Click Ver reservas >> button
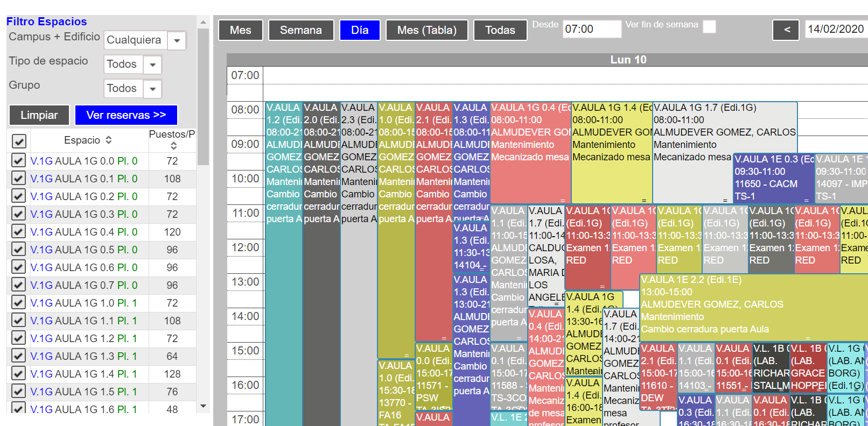This screenshot has width=868, height=426. 126,115
